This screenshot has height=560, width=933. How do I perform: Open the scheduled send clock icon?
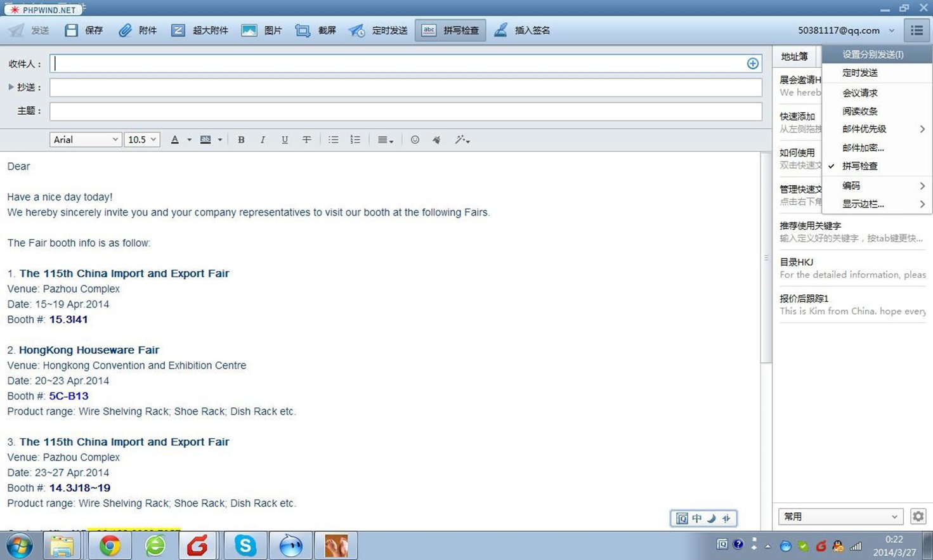click(x=357, y=30)
